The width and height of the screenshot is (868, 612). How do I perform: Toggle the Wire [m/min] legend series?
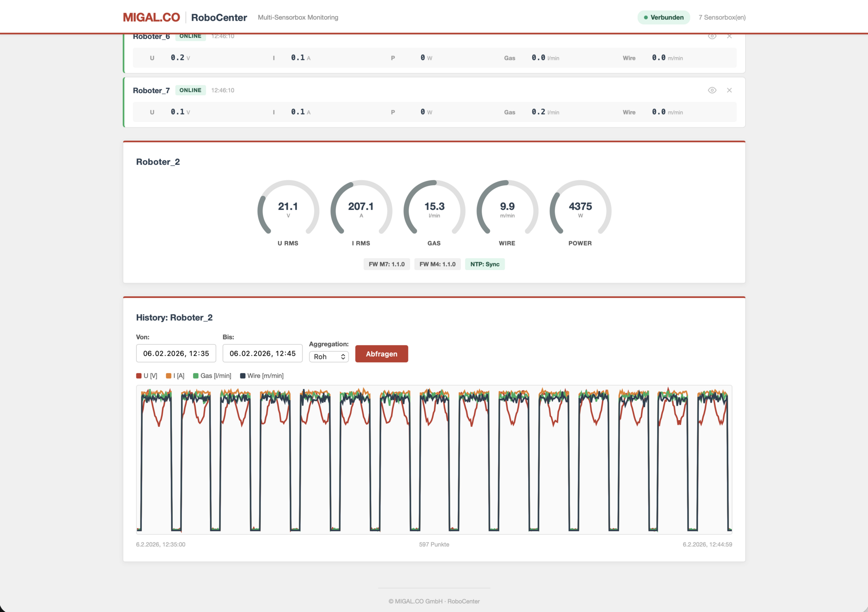point(262,376)
